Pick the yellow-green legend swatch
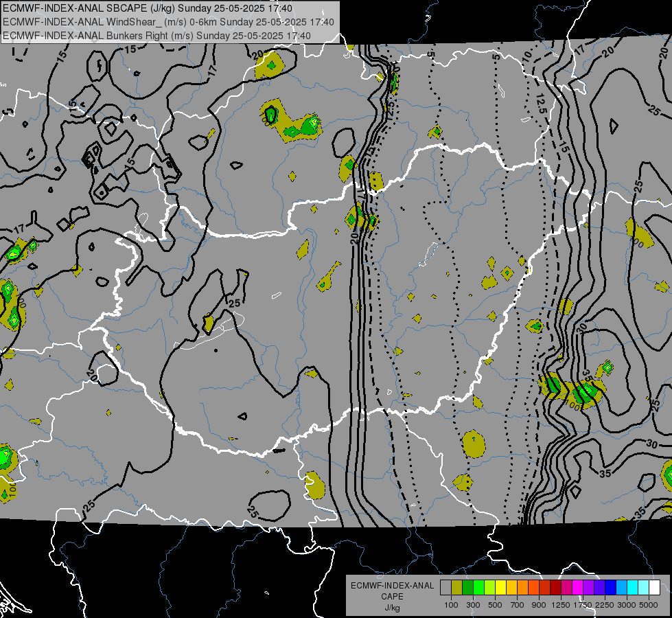The image size is (672, 618). (x=490, y=587)
